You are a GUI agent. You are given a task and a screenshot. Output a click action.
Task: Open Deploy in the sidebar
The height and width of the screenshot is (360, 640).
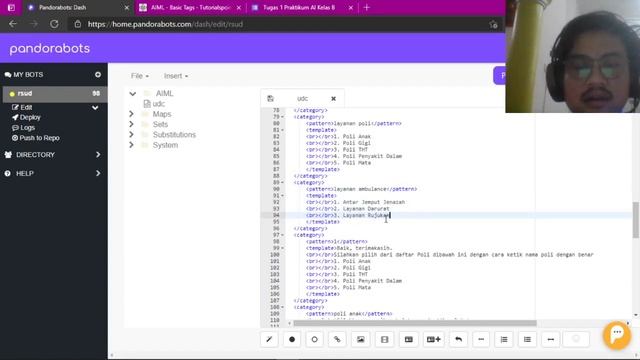pyautogui.click(x=26, y=118)
